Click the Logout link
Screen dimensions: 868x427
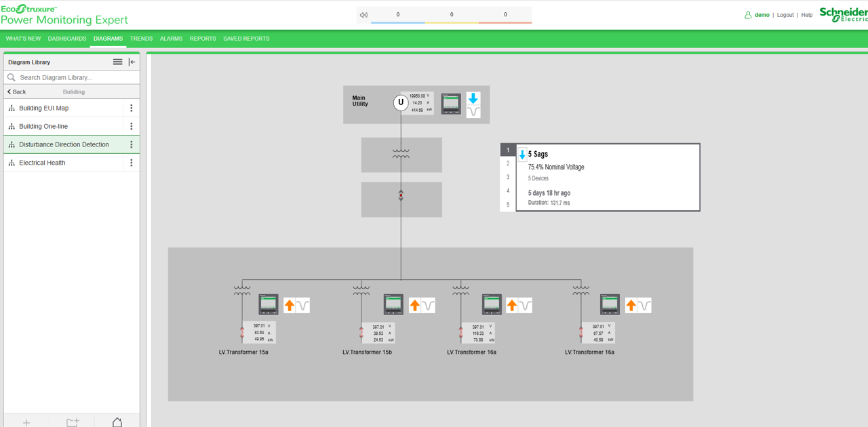point(785,15)
